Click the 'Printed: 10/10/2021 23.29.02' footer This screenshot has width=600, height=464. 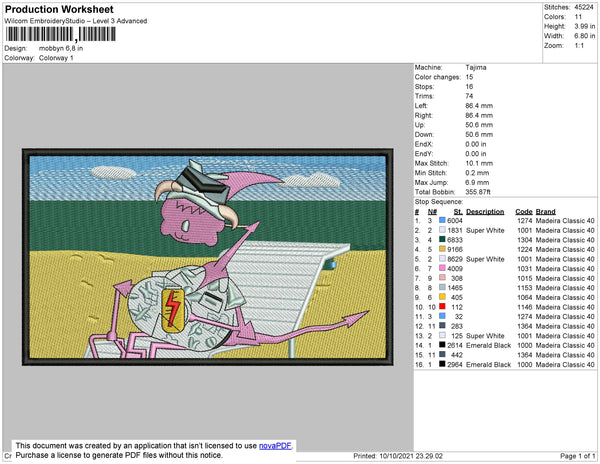[398, 456]
